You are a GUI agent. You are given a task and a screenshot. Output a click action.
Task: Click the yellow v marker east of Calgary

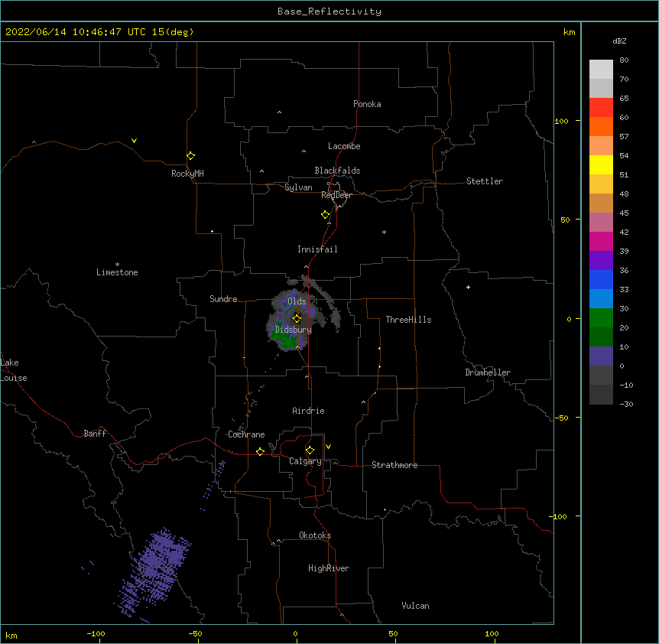(328, 447)
